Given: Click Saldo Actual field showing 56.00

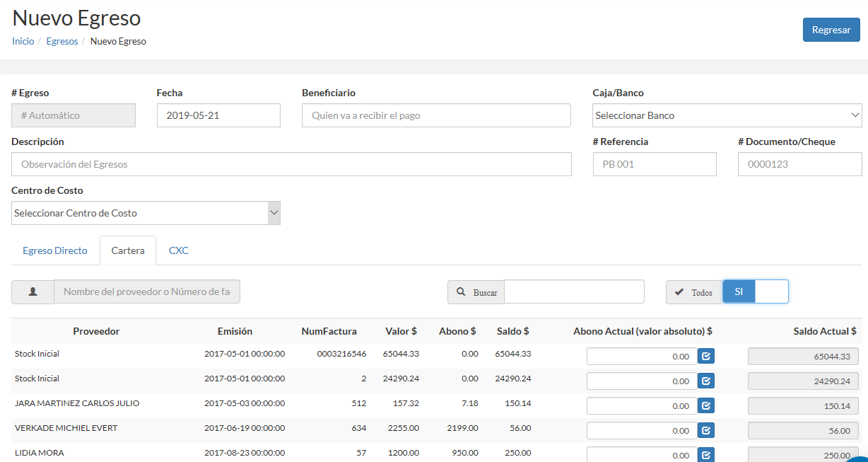Looking at the screenshot, I should [x=803, y=431].
